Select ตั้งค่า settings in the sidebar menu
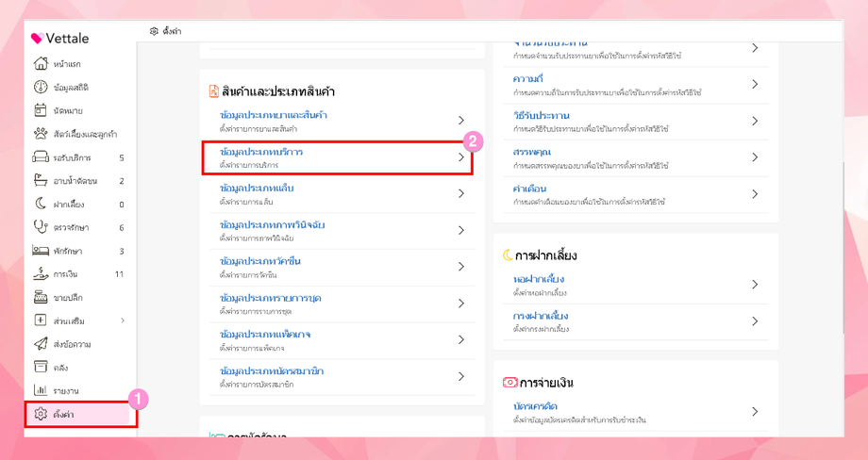 click(63, 414)
